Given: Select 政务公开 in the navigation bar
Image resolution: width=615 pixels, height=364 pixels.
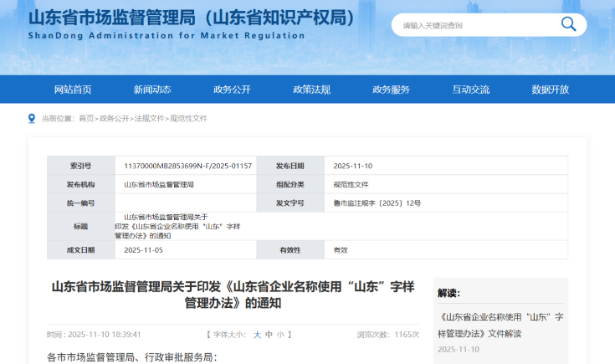Looking at the screenshot, I should click(x=232, y=90).
